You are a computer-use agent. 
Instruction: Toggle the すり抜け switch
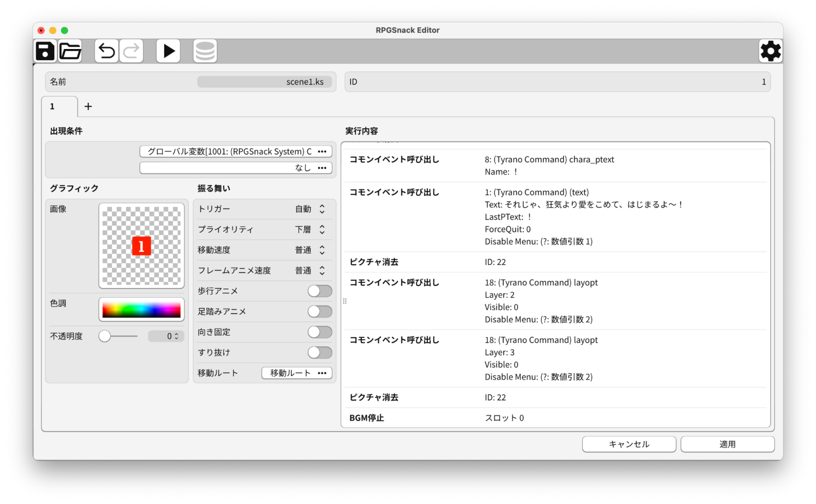[x=320, y=353]
